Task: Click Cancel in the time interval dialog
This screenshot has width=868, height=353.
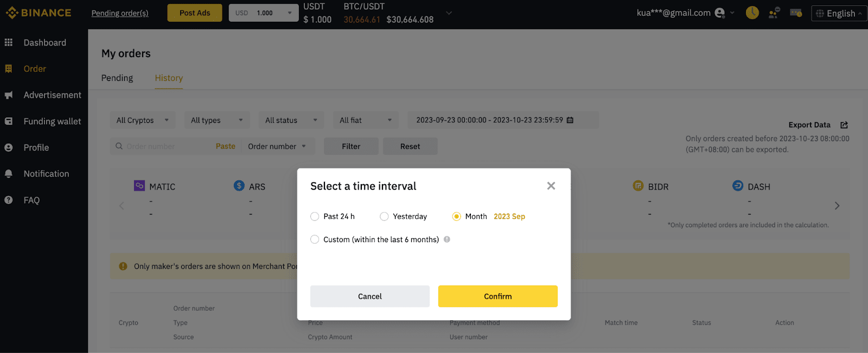Action: click(369, 297)
